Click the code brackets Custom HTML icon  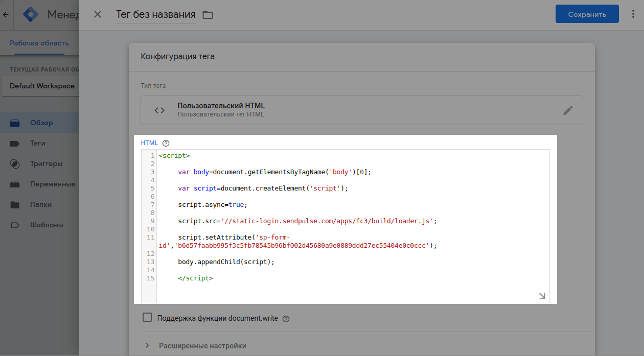[x=159, y=110]
